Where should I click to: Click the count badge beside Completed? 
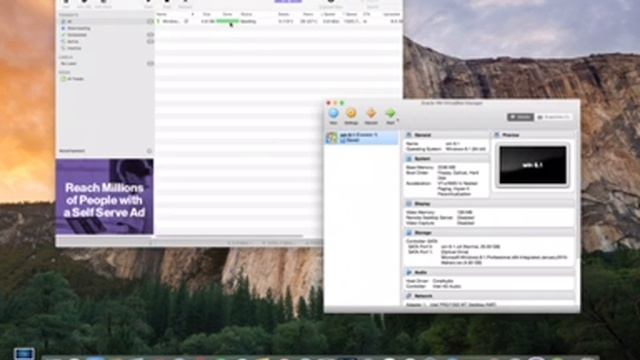[x=150, y=35]
